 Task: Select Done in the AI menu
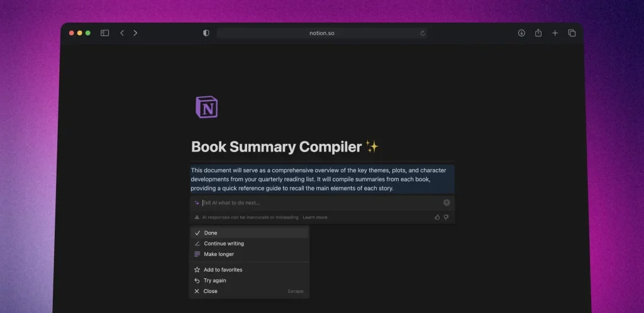tap(249, 233)
